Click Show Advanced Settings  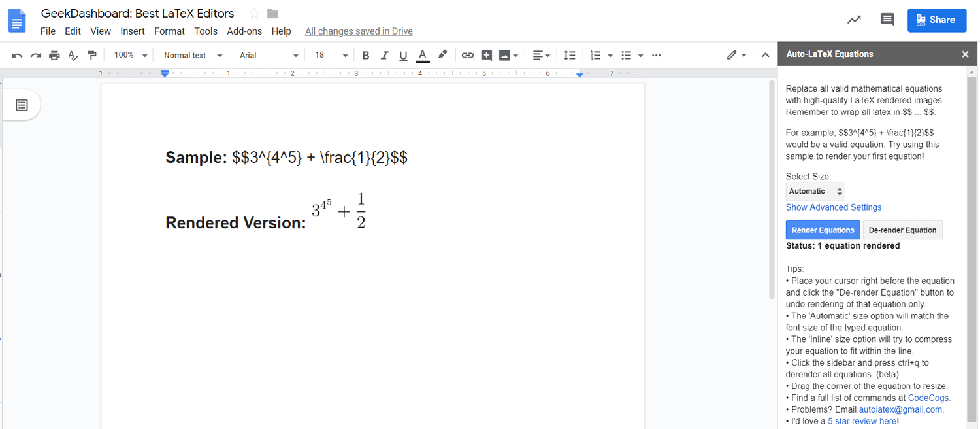[834, 207]
